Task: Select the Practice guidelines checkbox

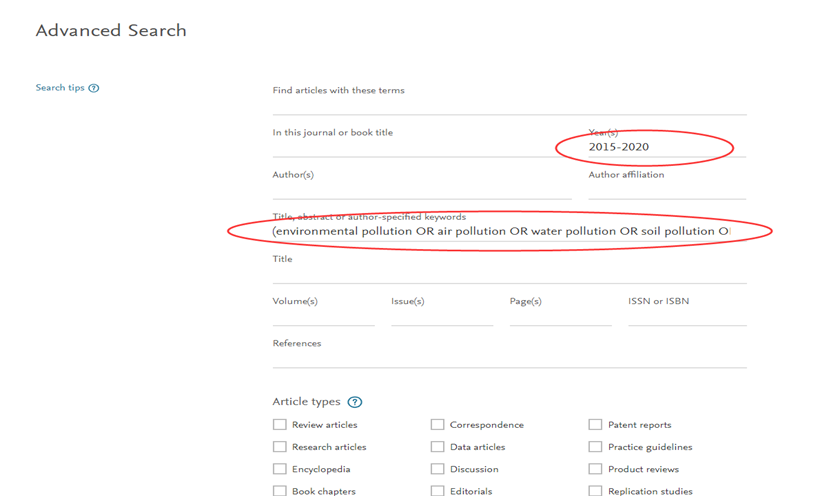Action: [x=595, y=447]
